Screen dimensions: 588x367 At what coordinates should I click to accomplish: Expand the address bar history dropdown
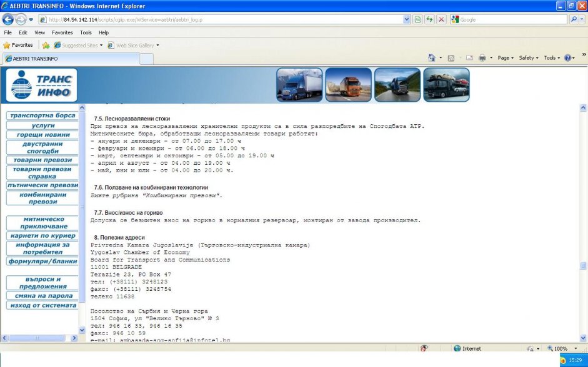point(407,19)
